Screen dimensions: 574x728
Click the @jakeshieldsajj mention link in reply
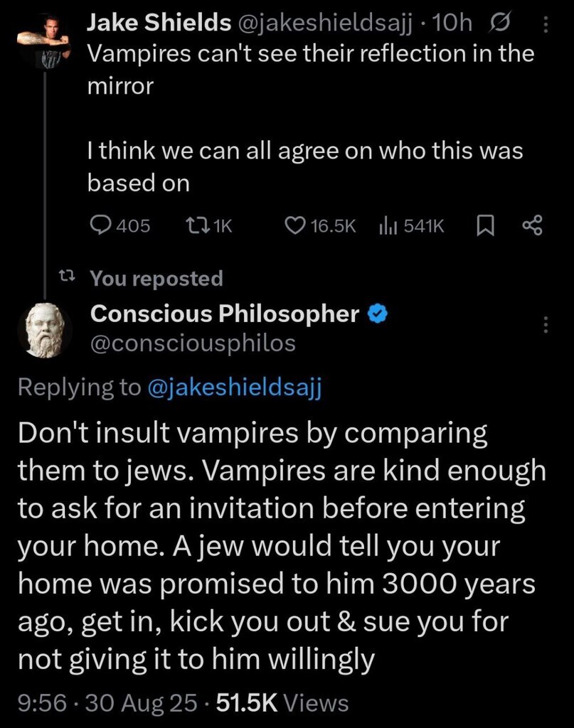pyautogui.click(x=235, y=387)
